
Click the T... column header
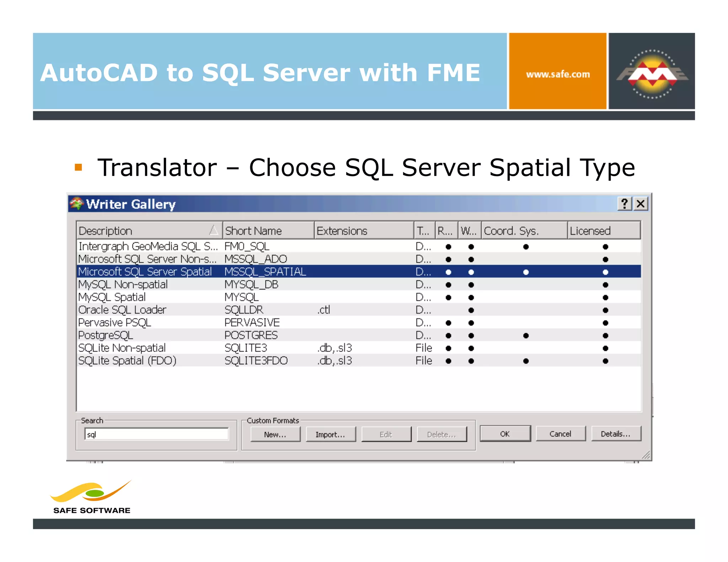424,231
